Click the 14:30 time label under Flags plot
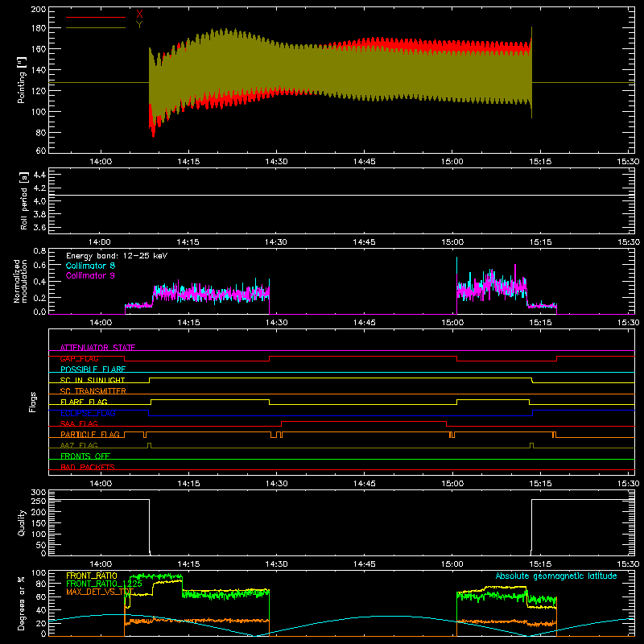644x644 pixels. tap(276, 484)
